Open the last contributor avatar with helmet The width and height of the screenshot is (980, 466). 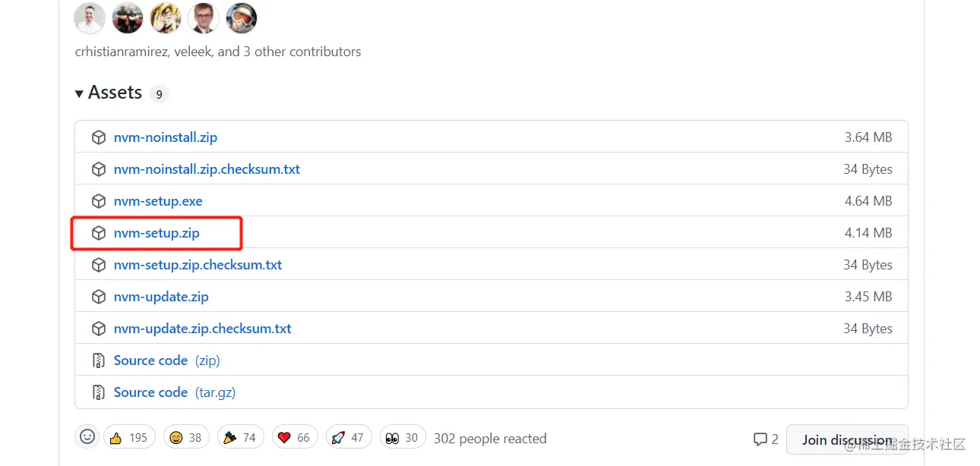click(x=242, y=18)
